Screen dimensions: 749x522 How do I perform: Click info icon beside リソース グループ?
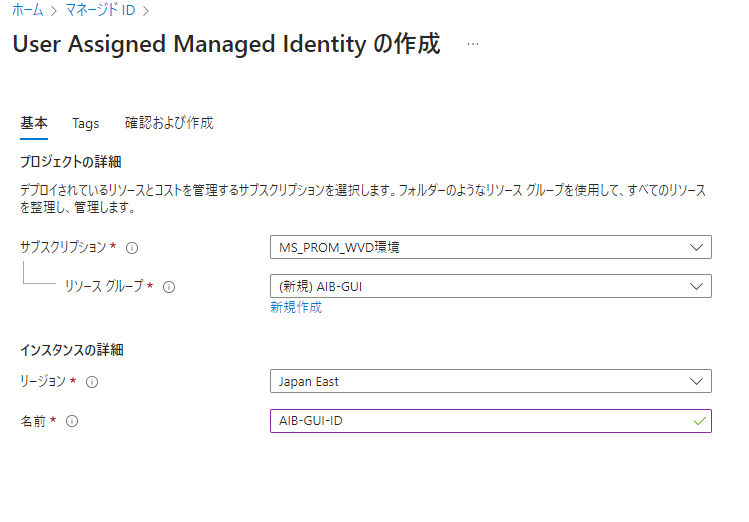click(x=169, y=287)
